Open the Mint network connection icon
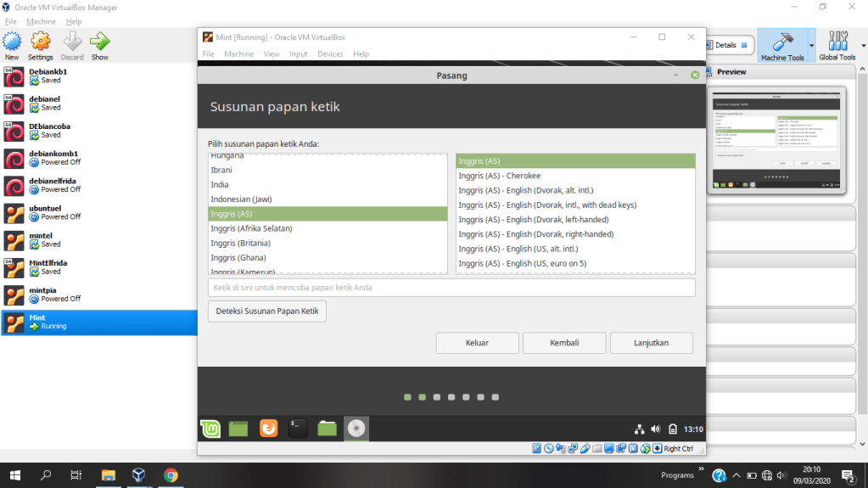The image size is (868, 488). pyautogui.click(x=640, y=429)
